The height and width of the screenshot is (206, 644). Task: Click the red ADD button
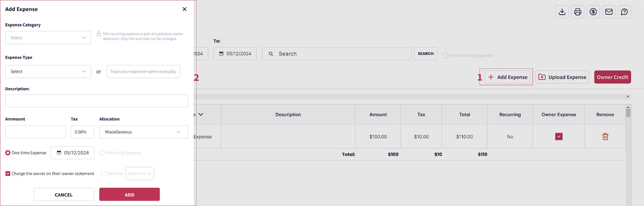[129, 195]
